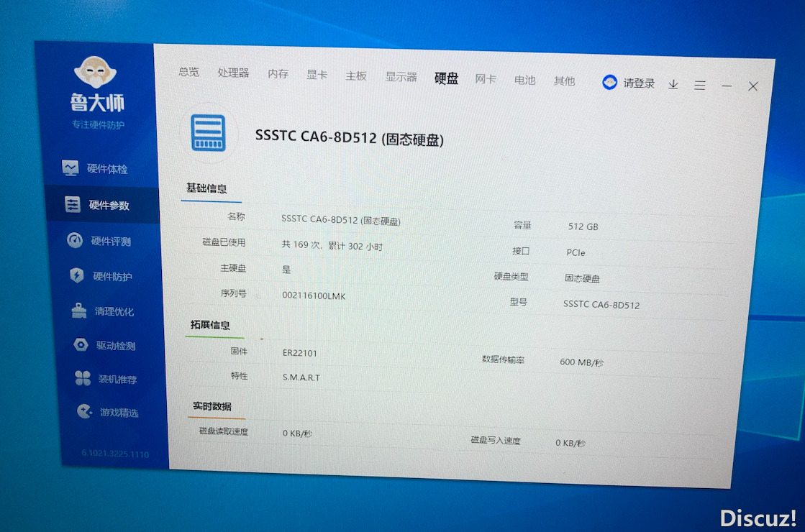The width and height of the screenshot is (805, 532).
Task: Open 装机推荐 in the sidebar
Action: [x=117, y=379]
